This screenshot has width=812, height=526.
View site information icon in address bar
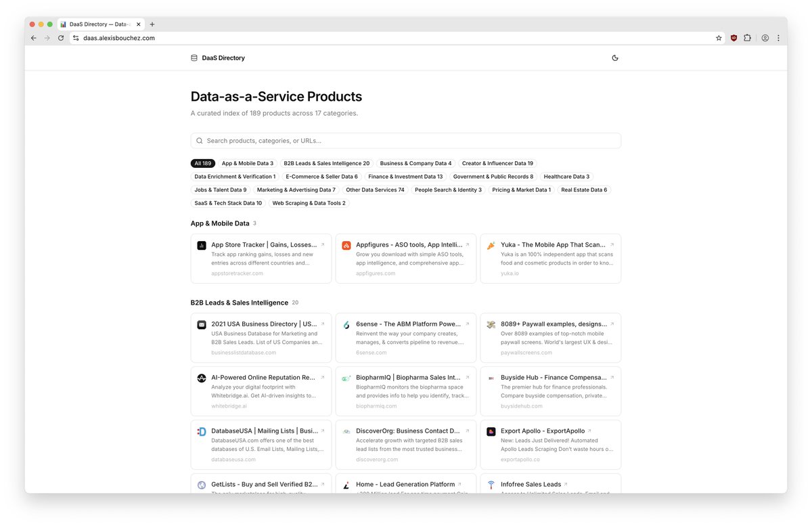76,38
